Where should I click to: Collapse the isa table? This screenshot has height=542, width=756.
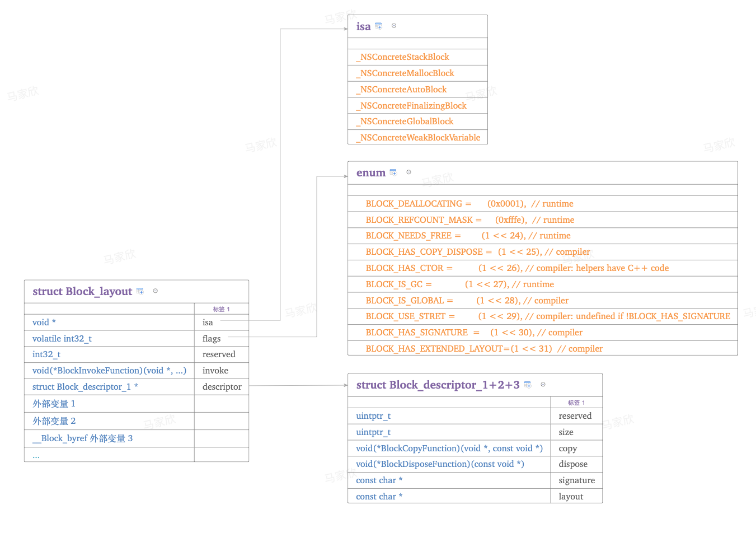pyautogui.click(x=394, y=26)
